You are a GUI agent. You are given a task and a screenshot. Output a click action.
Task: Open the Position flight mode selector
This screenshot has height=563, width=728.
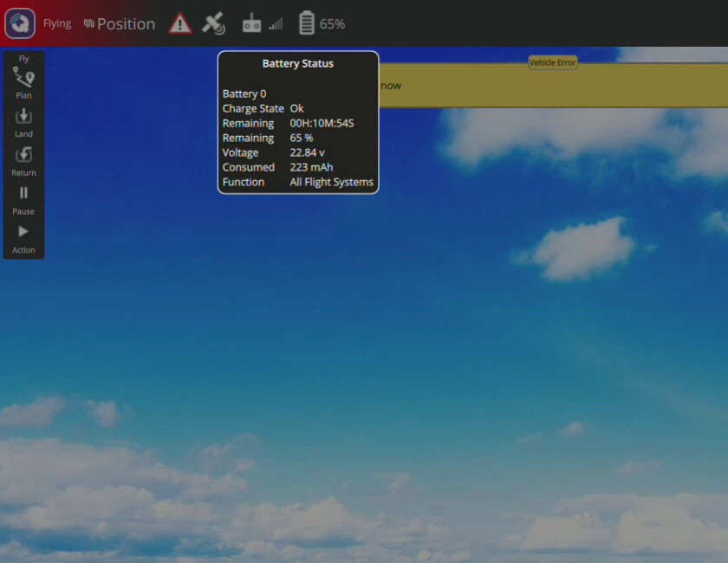(120, 24)
